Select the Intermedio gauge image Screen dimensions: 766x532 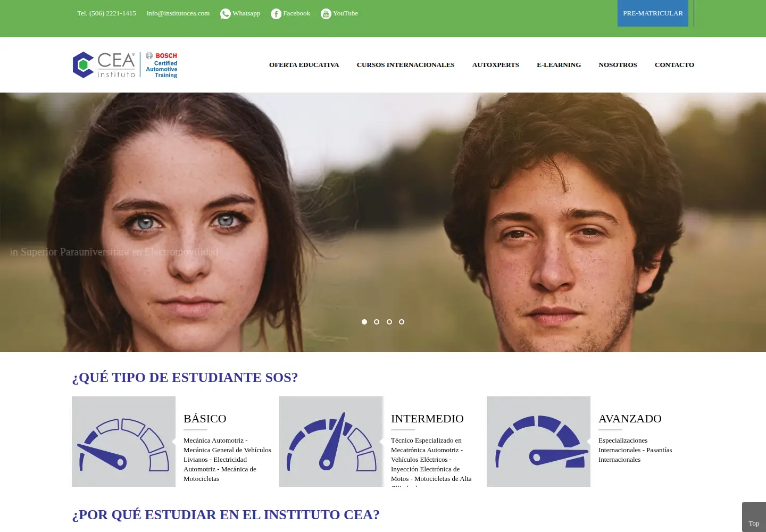tap(331, 442)
